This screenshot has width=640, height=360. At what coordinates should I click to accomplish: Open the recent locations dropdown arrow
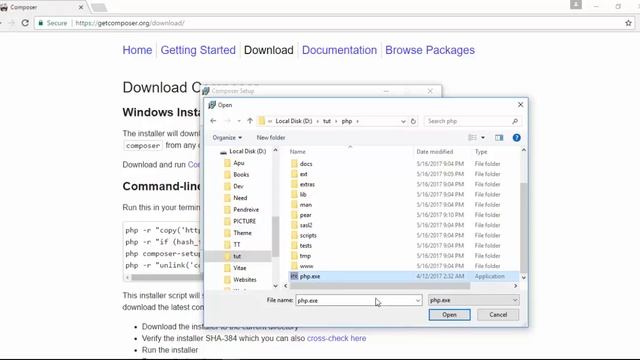(x=239, y=121)
